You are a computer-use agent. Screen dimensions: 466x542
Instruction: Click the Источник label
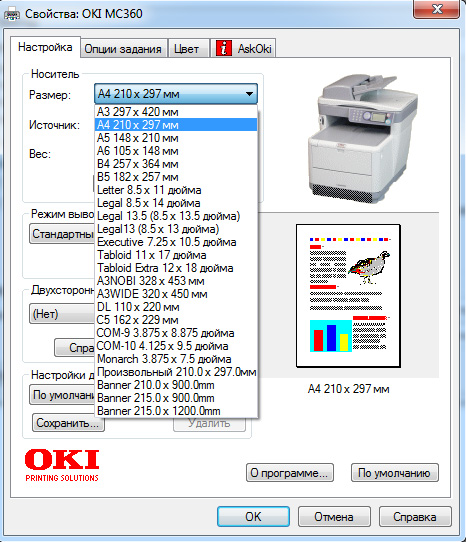tap(54, 125)
